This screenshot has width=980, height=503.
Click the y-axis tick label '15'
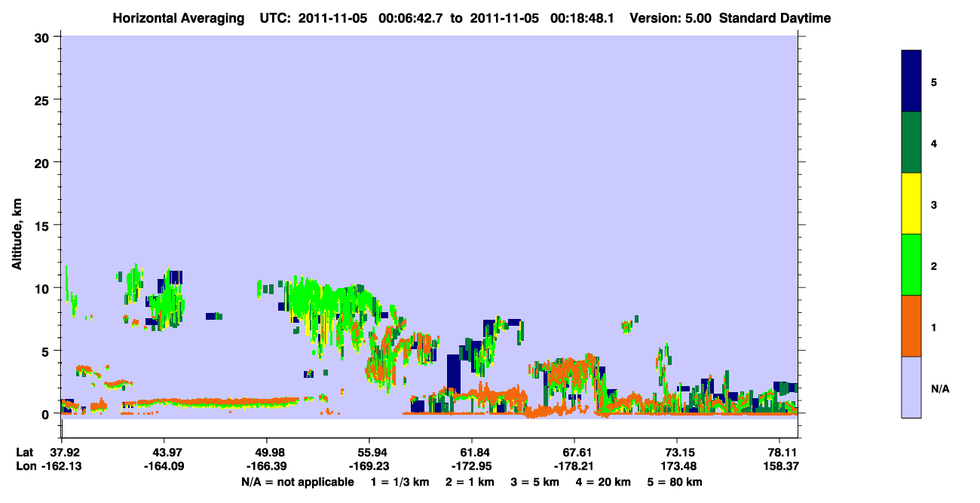[44, 225]
